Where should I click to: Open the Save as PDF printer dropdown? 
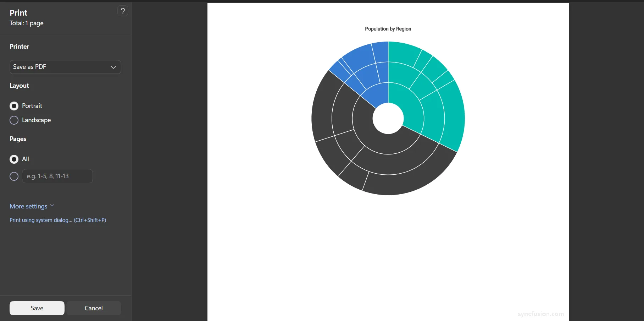coord(65,67)
